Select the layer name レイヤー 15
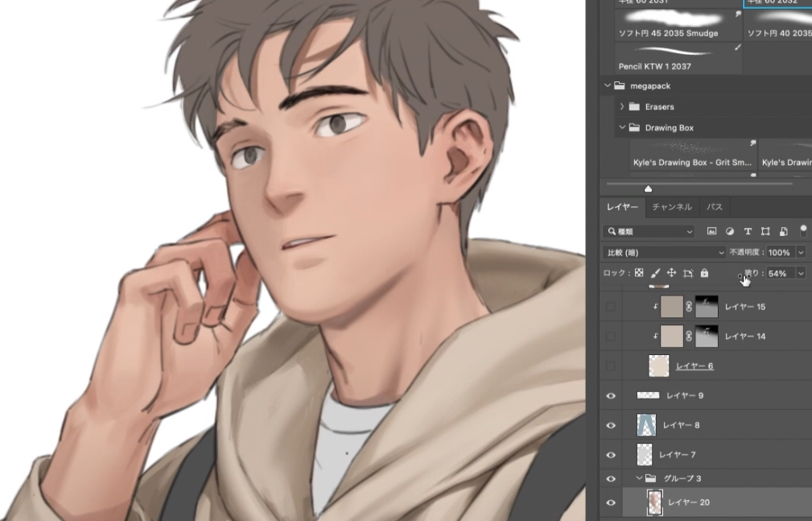Image resolution: width=812 pixels, height=521 pixels. [745, 306]
